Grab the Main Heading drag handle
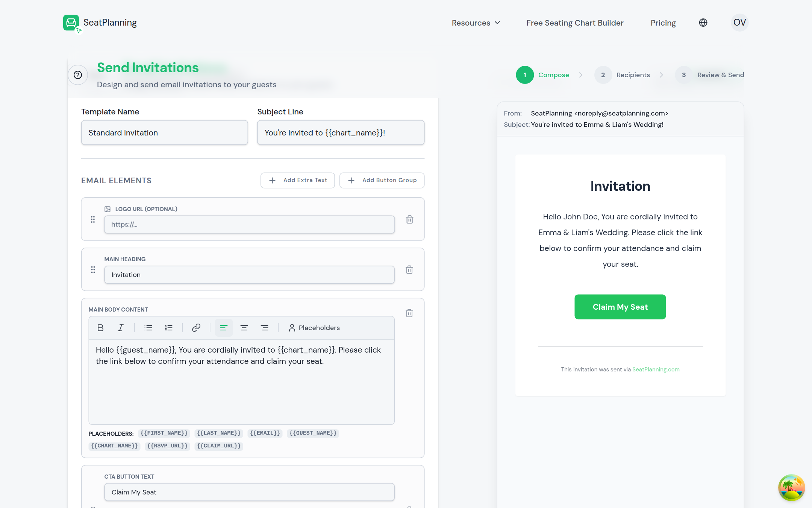The image size is (812, 508). click(x=93, y=270)
